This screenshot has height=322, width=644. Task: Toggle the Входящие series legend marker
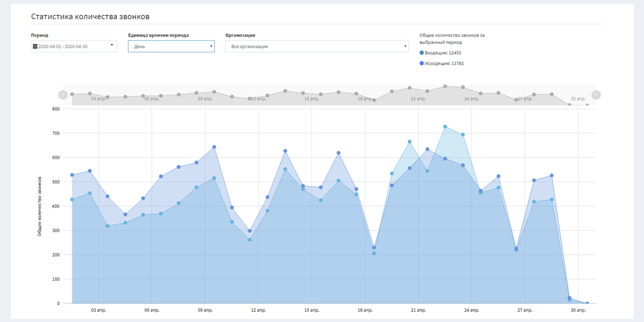click(422, 53)
